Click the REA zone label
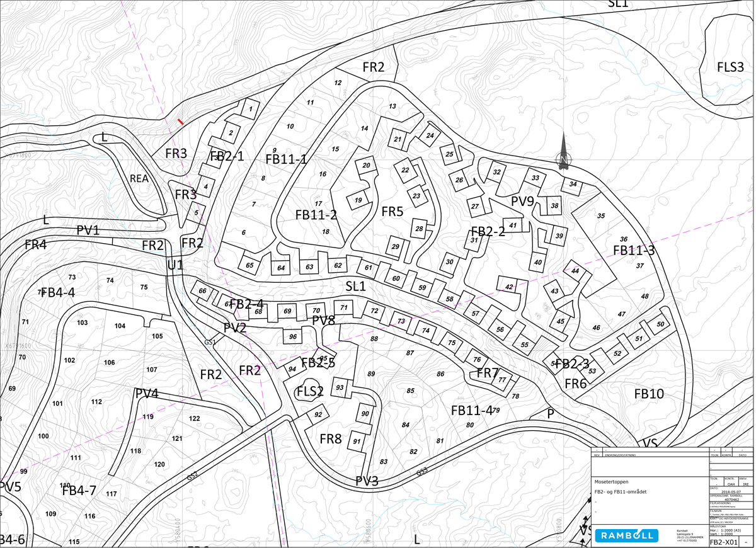Image resolution: width=756 pixels, height=548 pixels. point(139,178)
